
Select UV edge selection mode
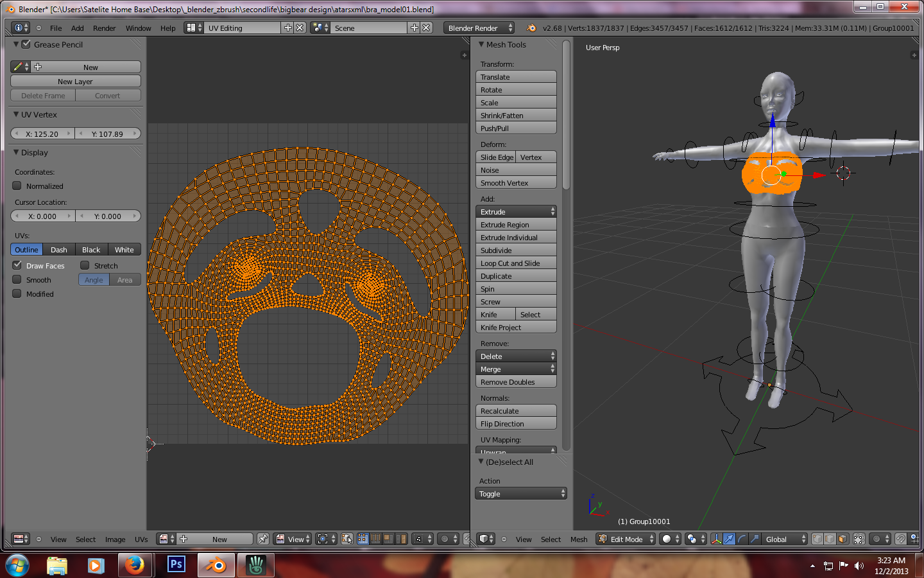pos(376,539)
